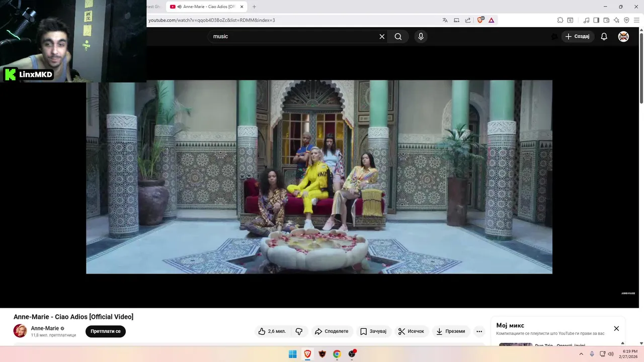Open Google Chrome in taskbar
The height and width of the screenshot is (362, 644).
[x=337, y=354]
